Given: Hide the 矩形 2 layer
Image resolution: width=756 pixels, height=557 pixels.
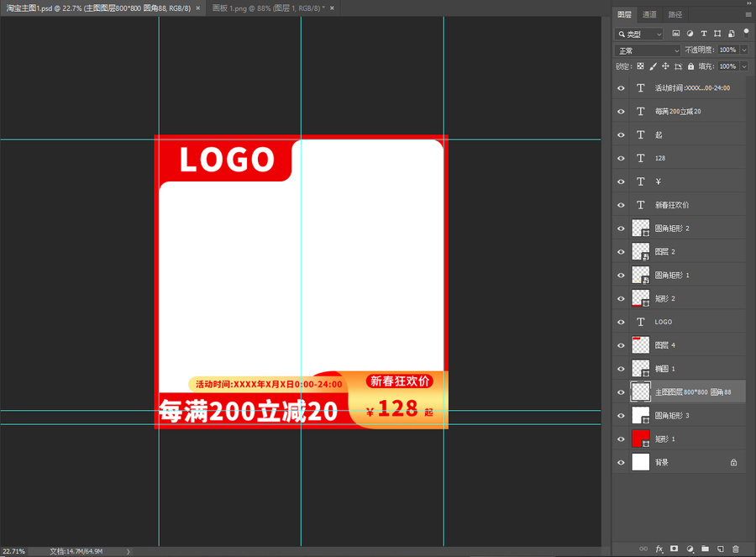Looking at the screenshot, I should point(621,298).
